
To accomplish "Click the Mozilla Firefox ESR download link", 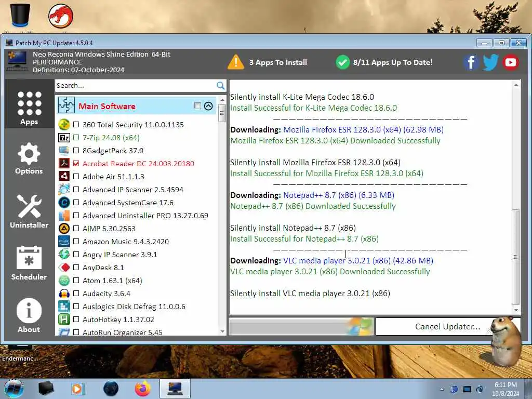I will [x=363, y=129].
